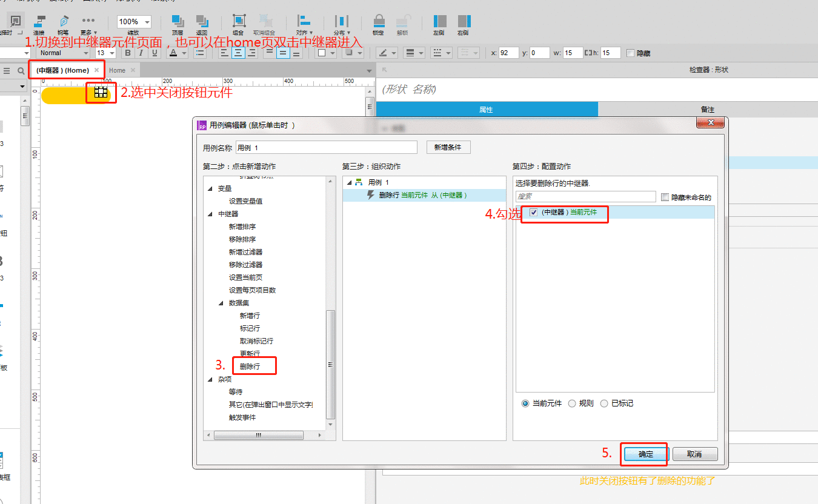This screenshot has height=504, width=818.
Task: Toggle italic text formatting
Action: pyautogui.click(x=141, y=53)
